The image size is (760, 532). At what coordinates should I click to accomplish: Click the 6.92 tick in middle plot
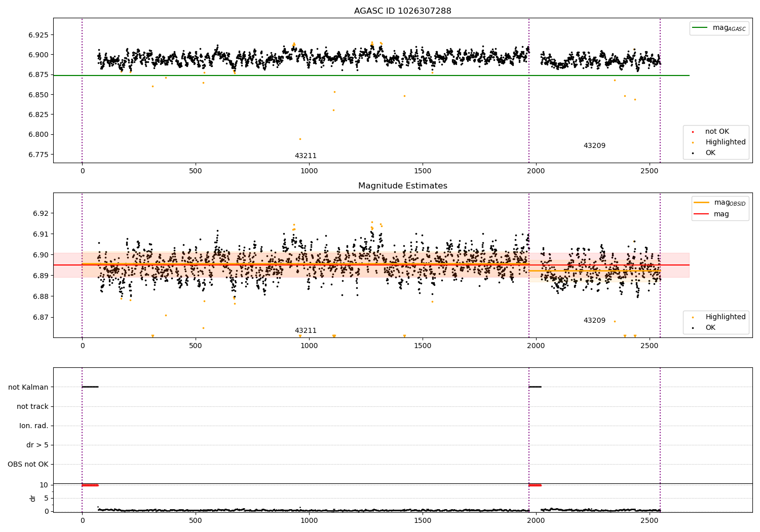pyautogui.click(x=41, y=213)
